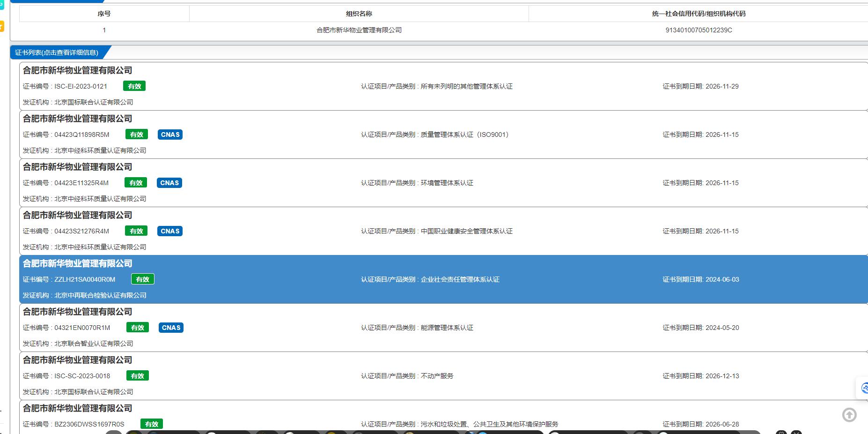Click 有效 badge beside 04321EN0070R1M
The image size is (868, 434).
138,328
